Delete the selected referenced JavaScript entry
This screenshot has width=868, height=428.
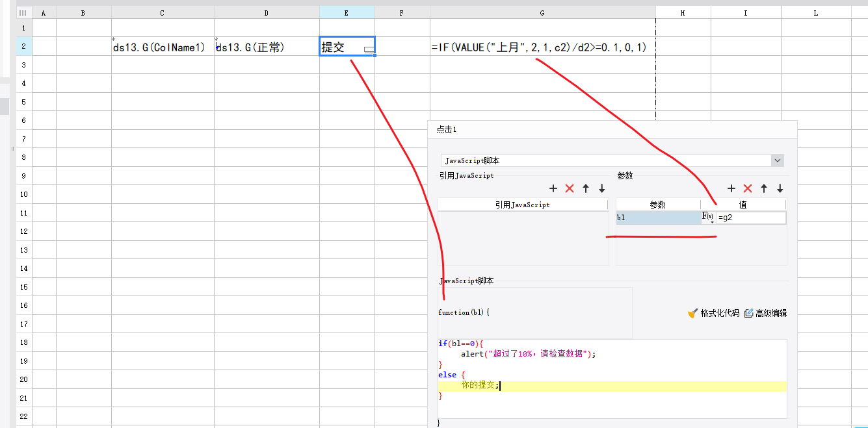[x=570, y=188]
